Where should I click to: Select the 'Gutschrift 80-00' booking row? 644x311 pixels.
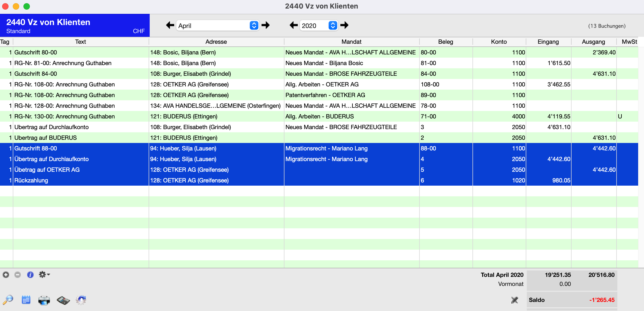pyautogui.click(x=319, y=52)
